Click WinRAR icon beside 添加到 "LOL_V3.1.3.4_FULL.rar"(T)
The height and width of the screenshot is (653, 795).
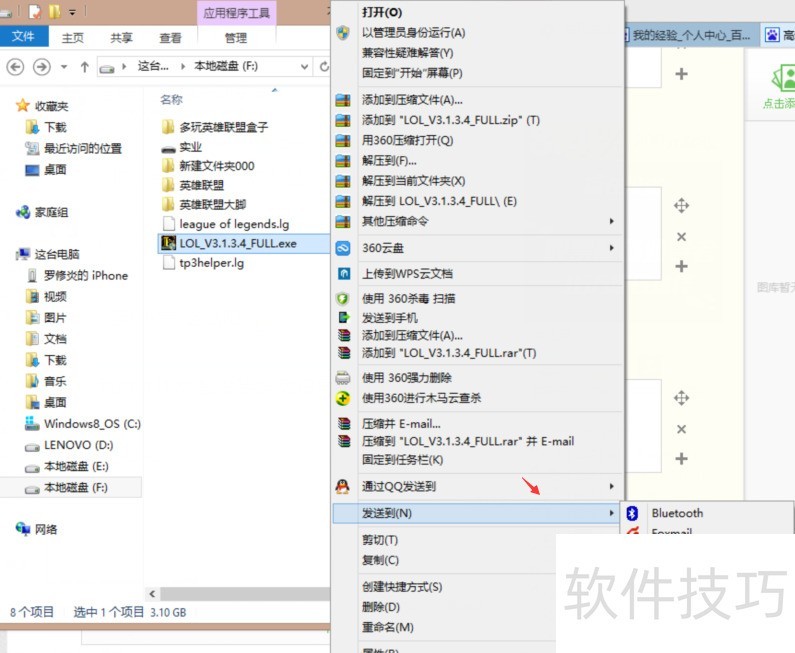click(x=344, y=353)
